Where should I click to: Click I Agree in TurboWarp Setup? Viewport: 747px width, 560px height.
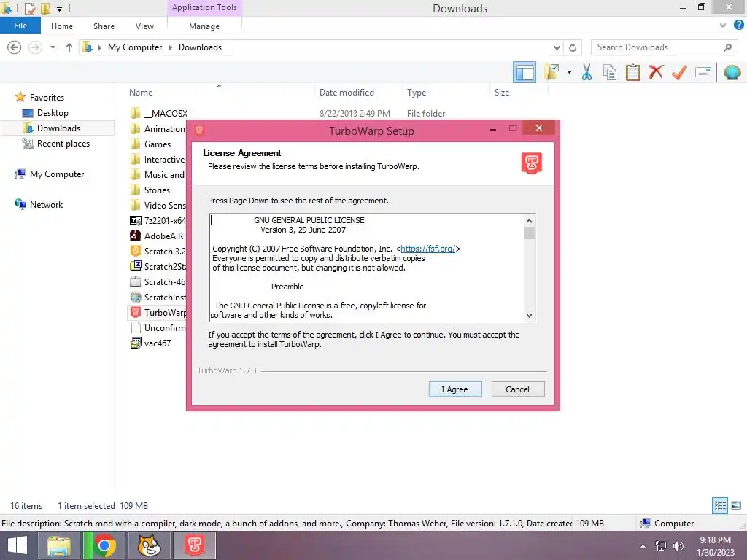(455, 389)
